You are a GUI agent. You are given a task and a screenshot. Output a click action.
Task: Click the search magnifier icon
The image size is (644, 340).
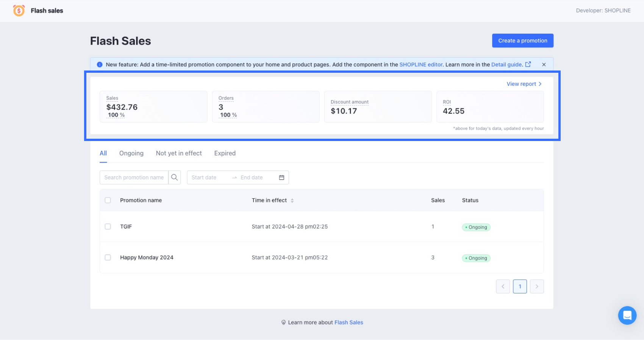pyautogui.click(x=174, y=177)
